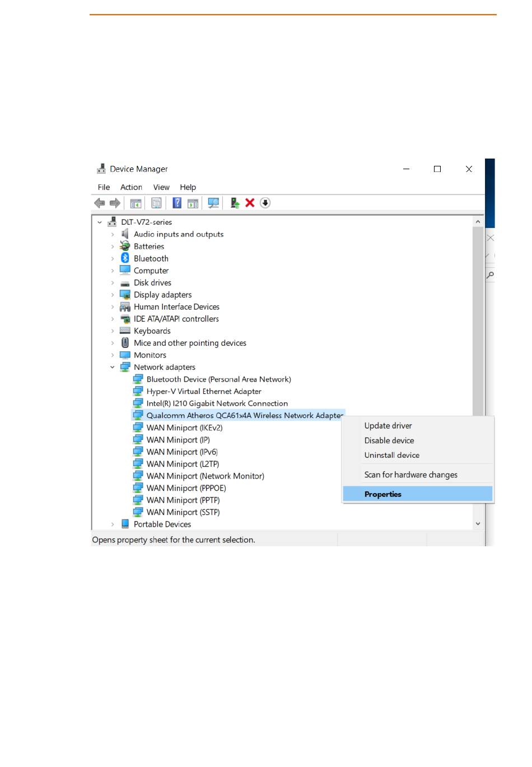Click the Hyper-V Virtual Ethernet Adapter icon
The width and height of the screenshot is (532, 767).
point(138,391)
